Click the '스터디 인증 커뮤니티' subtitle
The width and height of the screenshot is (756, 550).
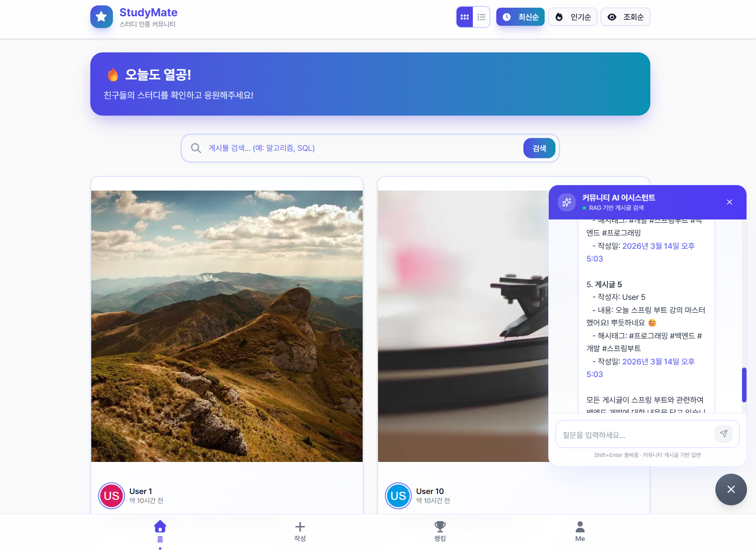point(148,24)
